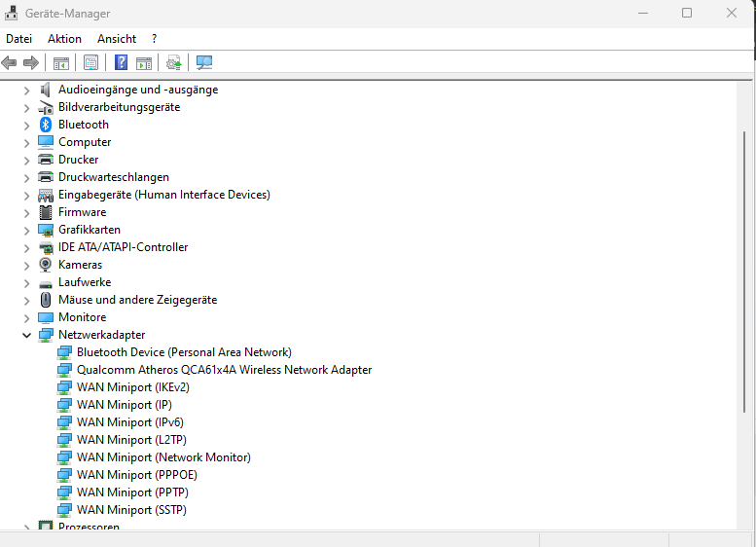Click the Bluetooth category icon
756x547 pixels.
point(46,125)
